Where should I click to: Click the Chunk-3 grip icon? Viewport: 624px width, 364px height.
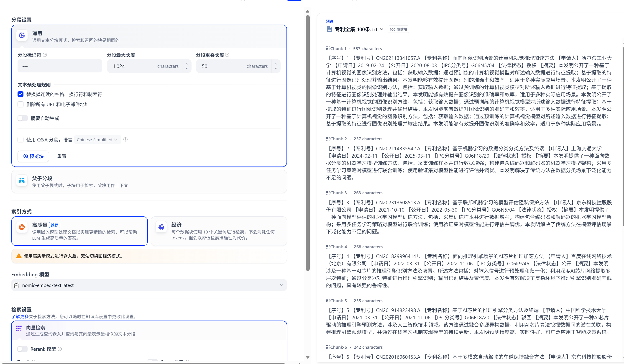point(327,193)
